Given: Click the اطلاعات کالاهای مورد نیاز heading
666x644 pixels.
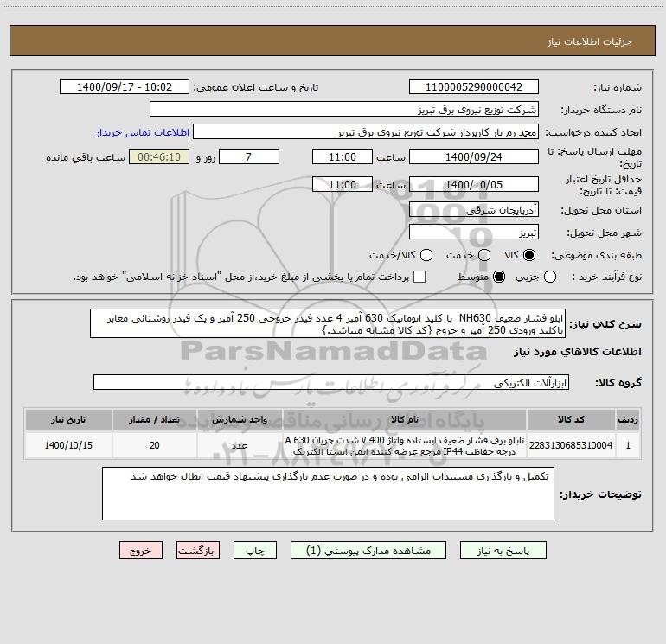Looking at the screenshot, I should click(x=578, y=352).
